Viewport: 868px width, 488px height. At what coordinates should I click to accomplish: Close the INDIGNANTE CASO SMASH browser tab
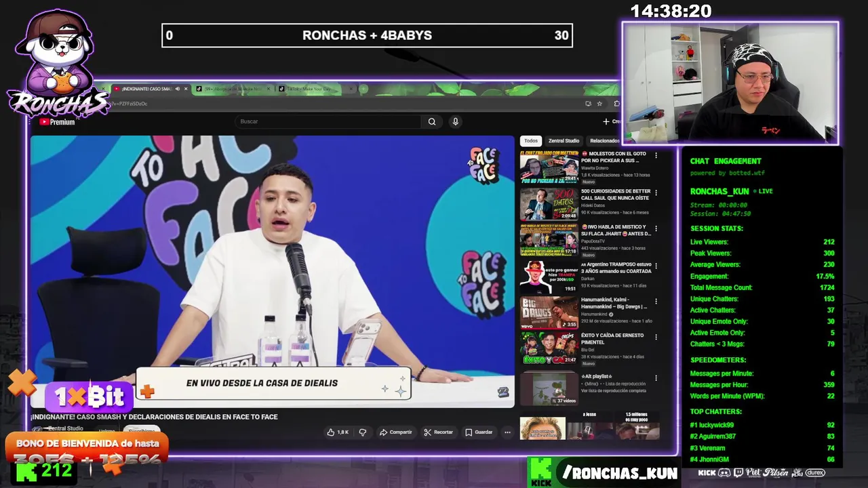186,89
